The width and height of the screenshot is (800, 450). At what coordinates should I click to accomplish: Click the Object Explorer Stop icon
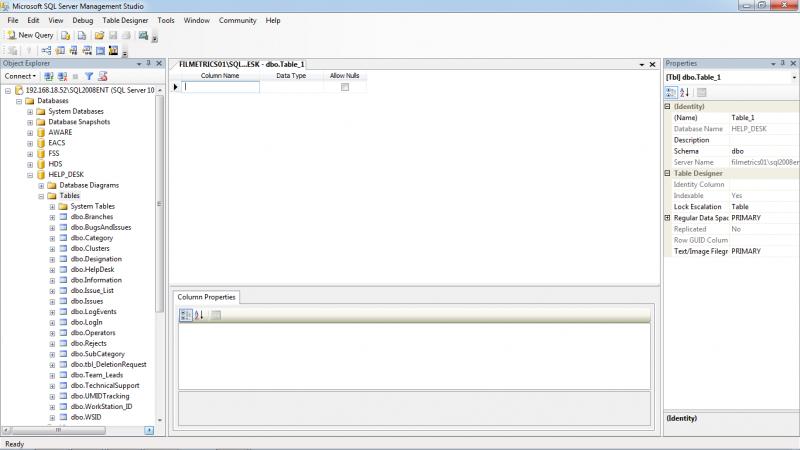tap(75, 76)
